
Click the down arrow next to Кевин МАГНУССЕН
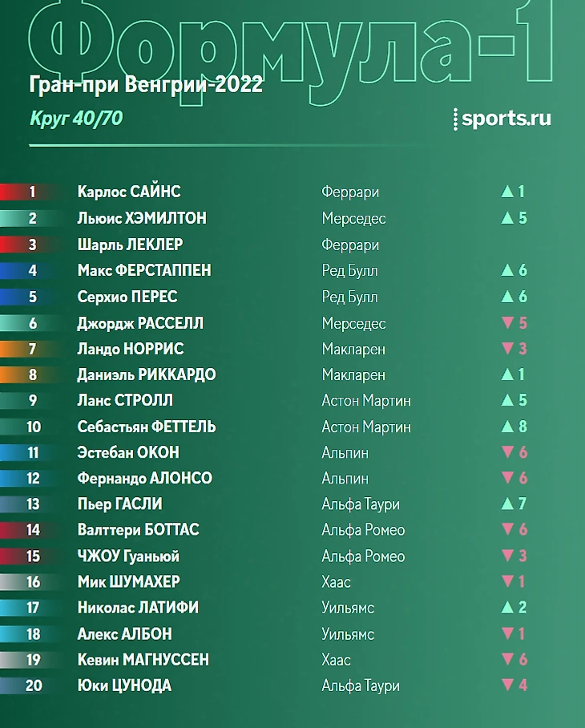click(507, 659)
